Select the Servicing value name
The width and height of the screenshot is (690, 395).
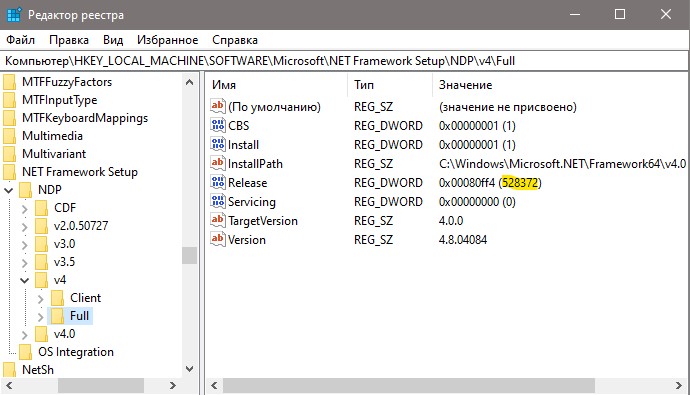pos(252,202)
